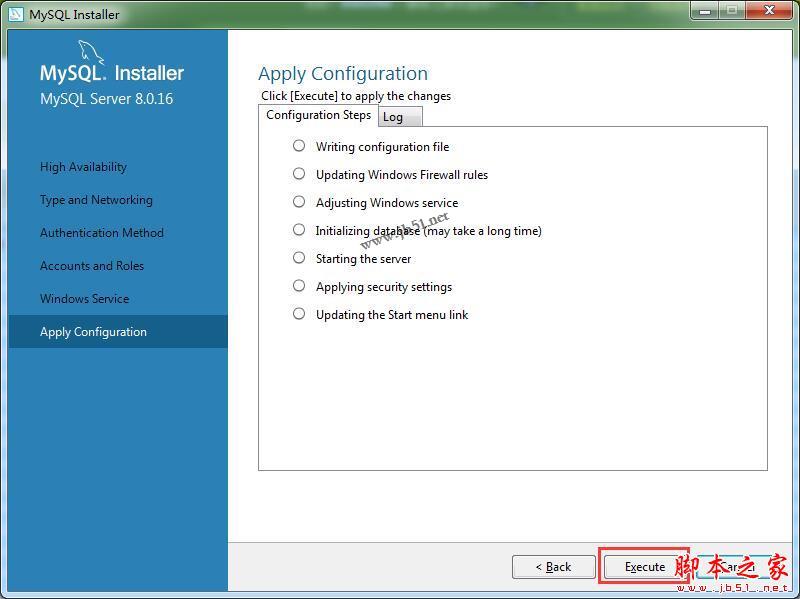The height and width of the screenshot is (599, 800).
Task: Click the Cancel button at bottom right
Action: 731,566
